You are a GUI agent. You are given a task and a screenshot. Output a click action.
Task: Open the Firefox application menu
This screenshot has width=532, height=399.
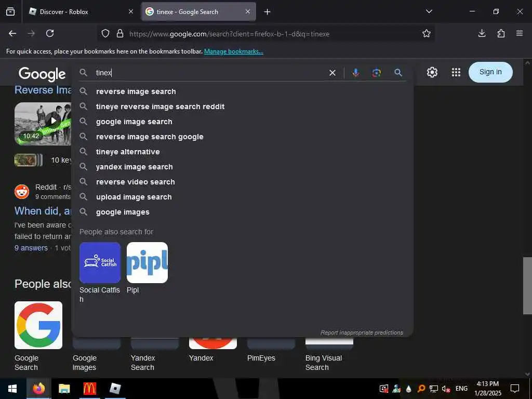tap(520, 33)
